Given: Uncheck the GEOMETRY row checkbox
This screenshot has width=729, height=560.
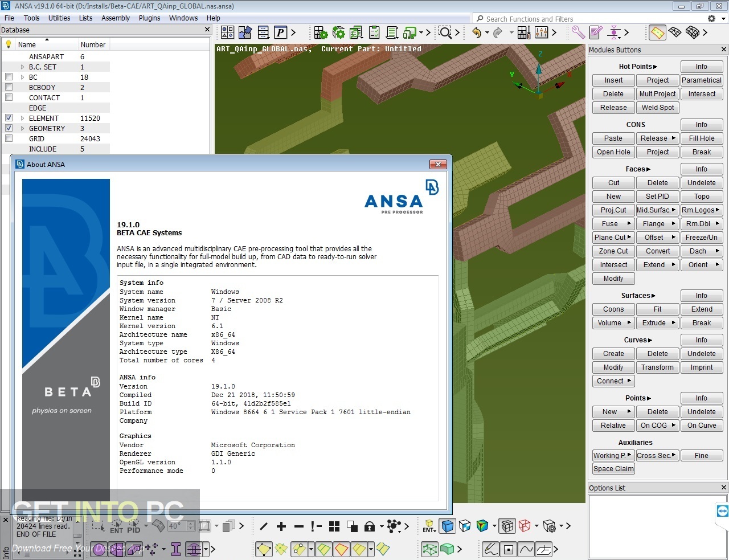Looking at the screenshot, I should [9, 128].
